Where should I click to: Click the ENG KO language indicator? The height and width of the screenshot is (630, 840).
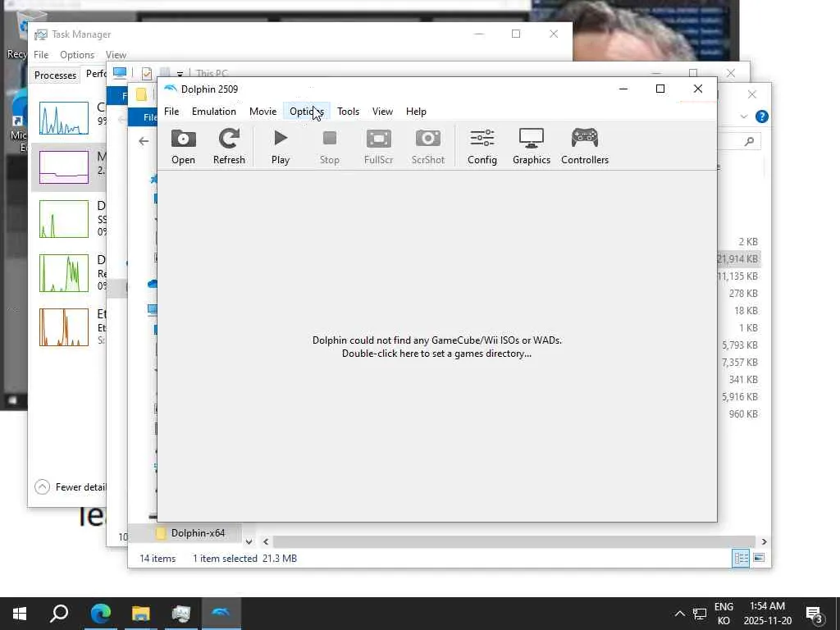[724, 614]
